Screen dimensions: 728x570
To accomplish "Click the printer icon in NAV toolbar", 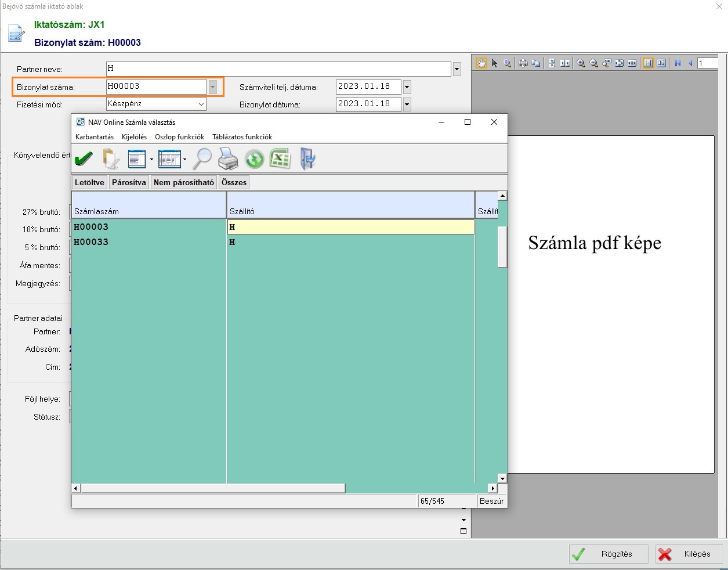I will pyautogui.click(x=228, y=158).
